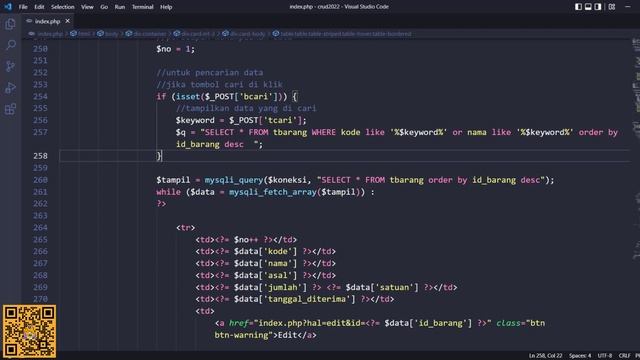Open the Selection menu
The height and width of the screenshot is (360, 640).
pos(62,7)
